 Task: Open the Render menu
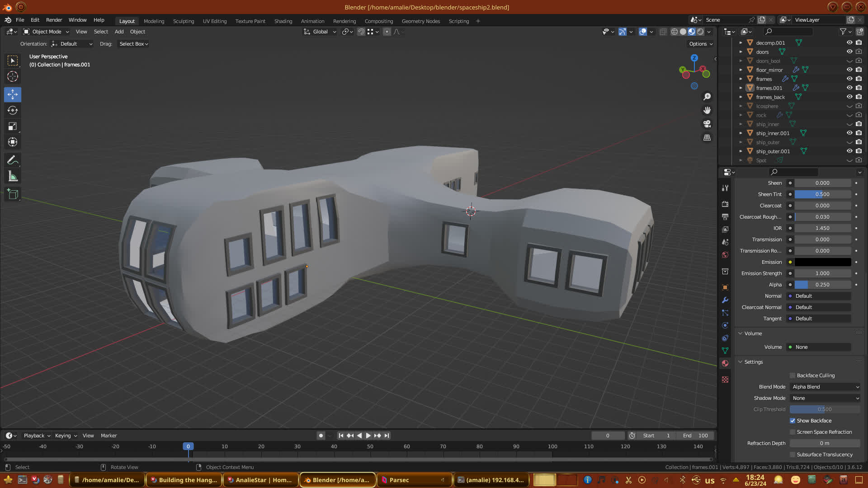[54, 20]
